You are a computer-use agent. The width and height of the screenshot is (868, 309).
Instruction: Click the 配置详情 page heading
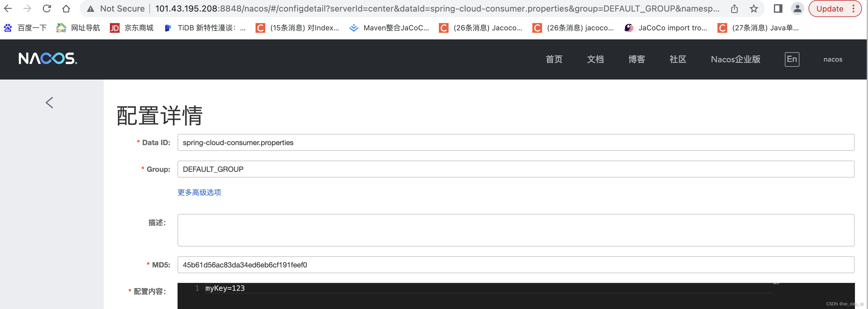point(159,116)
